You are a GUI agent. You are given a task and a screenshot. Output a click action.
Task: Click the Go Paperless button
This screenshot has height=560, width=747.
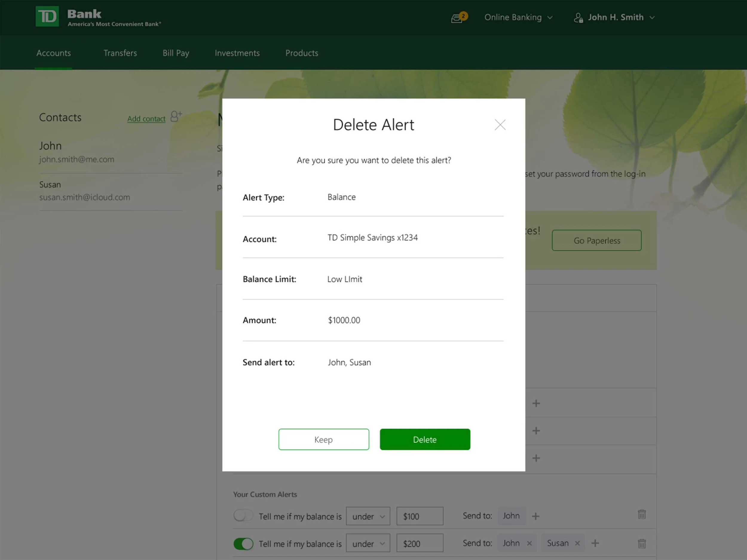pos(597,240)
